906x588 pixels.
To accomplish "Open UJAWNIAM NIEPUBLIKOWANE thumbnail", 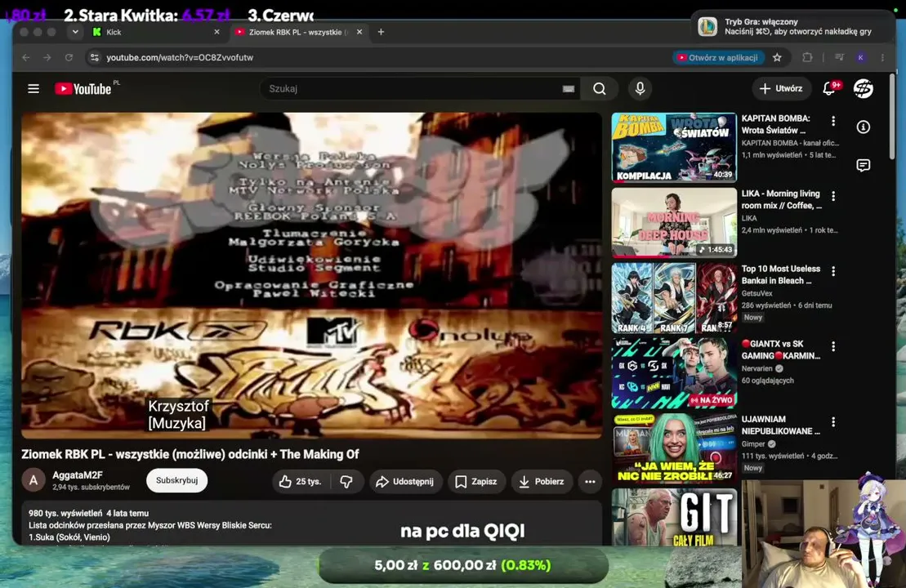I will coord(674,448).
